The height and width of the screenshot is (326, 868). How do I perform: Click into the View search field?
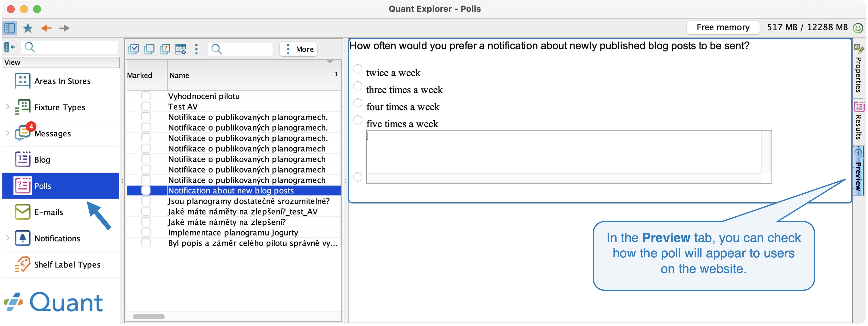pyautogui.click(x=69, y=47)
